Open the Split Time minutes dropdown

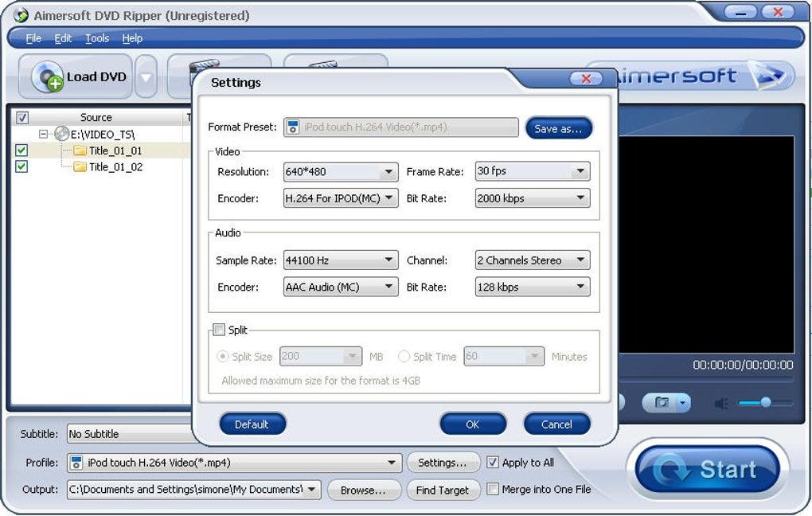point(534,357)
